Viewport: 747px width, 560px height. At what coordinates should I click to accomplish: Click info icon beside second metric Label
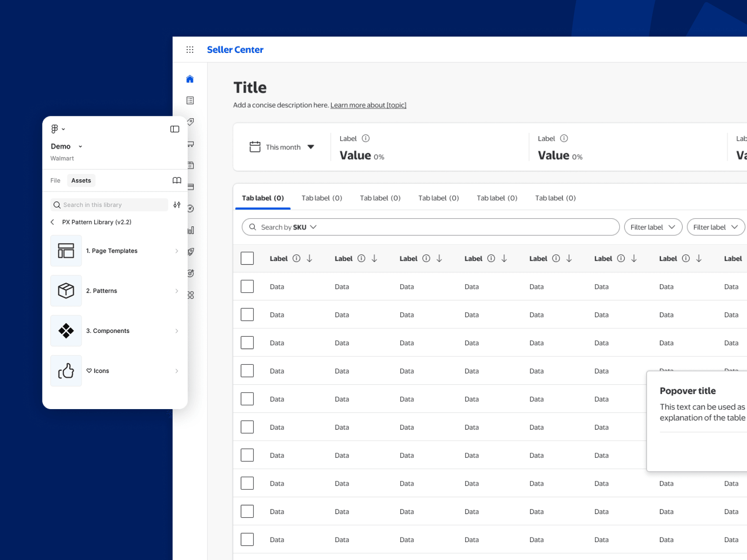pos(564,138)
